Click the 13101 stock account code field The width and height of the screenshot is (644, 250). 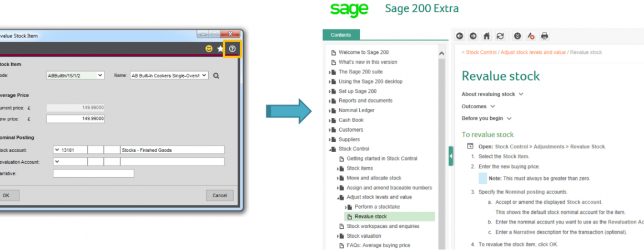(71, 150)
